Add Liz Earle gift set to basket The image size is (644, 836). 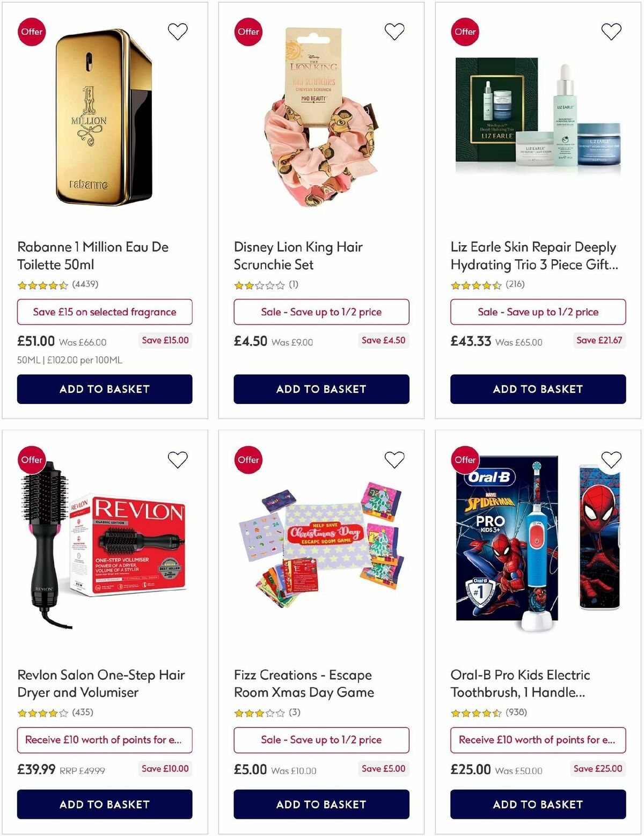538,389
